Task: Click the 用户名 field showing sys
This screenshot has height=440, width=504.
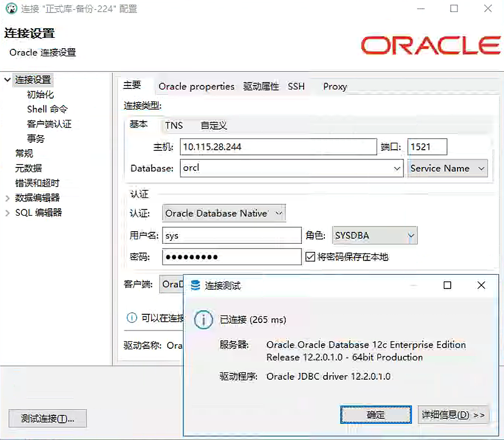Action: tap(232, 235)
